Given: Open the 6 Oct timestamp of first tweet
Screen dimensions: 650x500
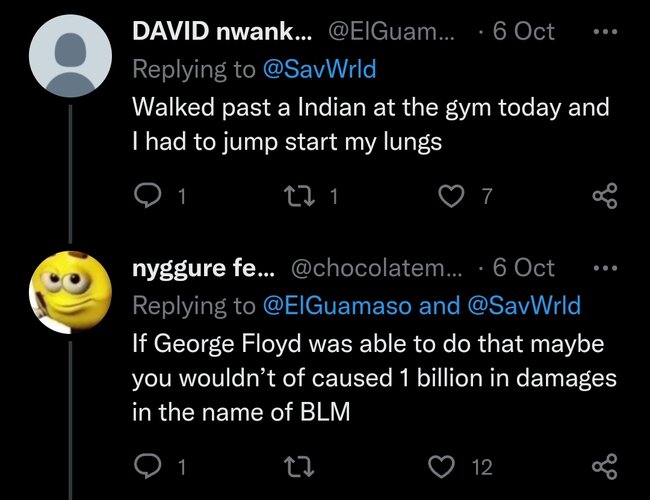Looking at the screenshot, I should [524, 32].
